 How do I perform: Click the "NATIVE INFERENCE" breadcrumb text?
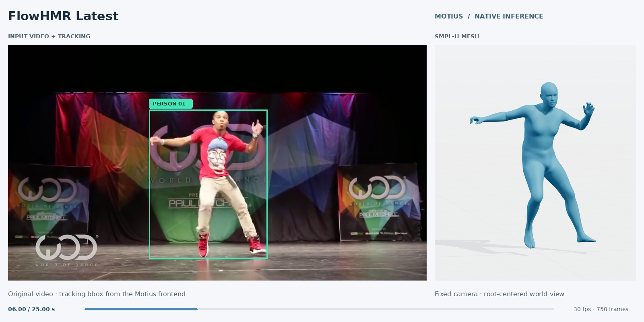point(509,17)
